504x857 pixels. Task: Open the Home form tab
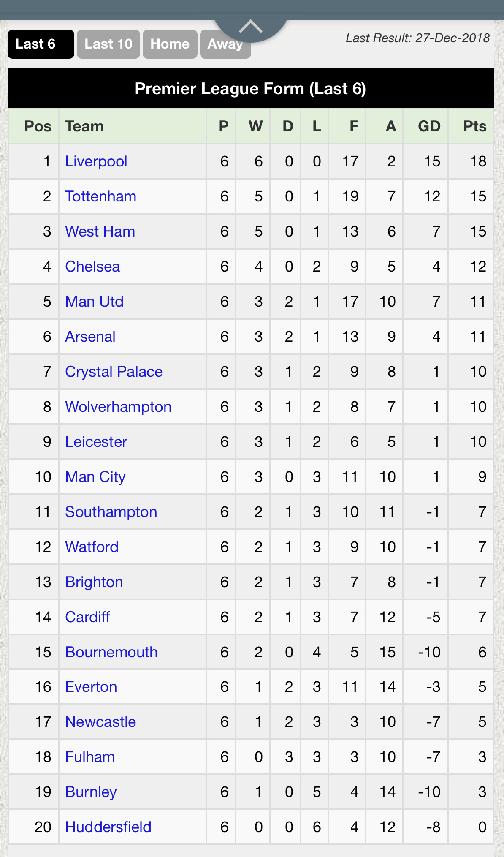pyautogui.click(x=170, y=44)
